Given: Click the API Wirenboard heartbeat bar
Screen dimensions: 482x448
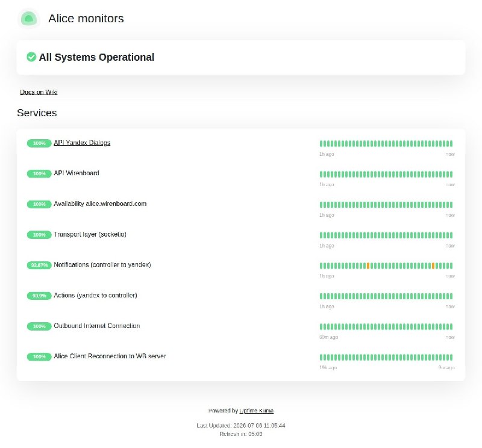Looking at the screenshot, I should coord(386,174).
